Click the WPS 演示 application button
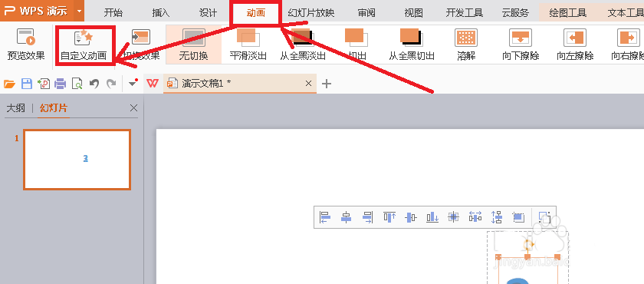The image size is (644, 284). click(36, 11)
